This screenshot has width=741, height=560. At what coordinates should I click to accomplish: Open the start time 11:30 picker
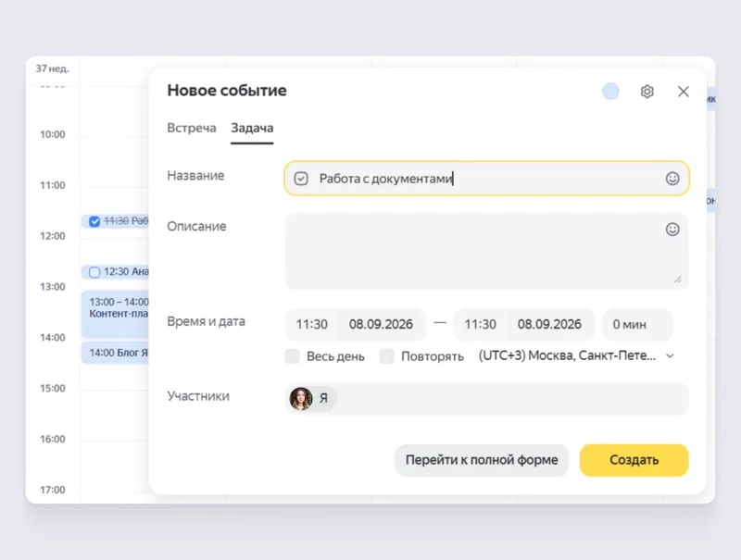(312, 324)
